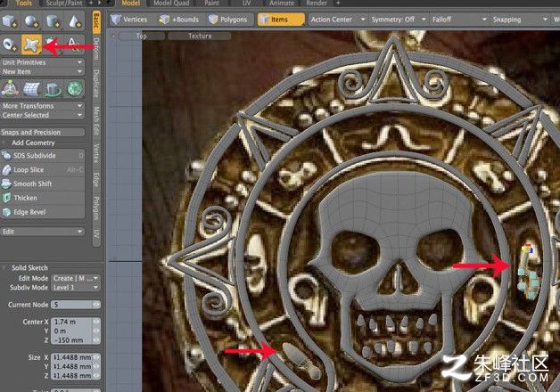Image resolution: width=560 pixels, height=392 pixels.
Task: Open the Polygon vertical tab
Action: (x=96, y=208)
